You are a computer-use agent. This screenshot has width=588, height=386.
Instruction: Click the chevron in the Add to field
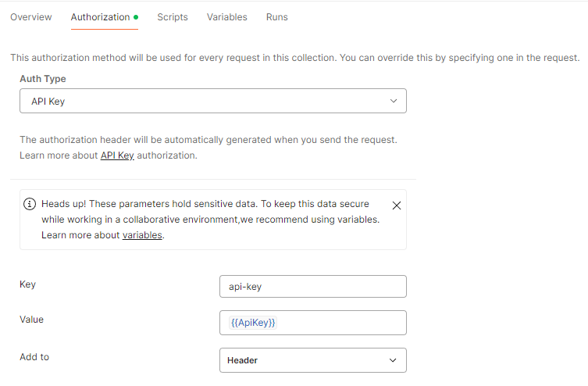tap(393, 360)
